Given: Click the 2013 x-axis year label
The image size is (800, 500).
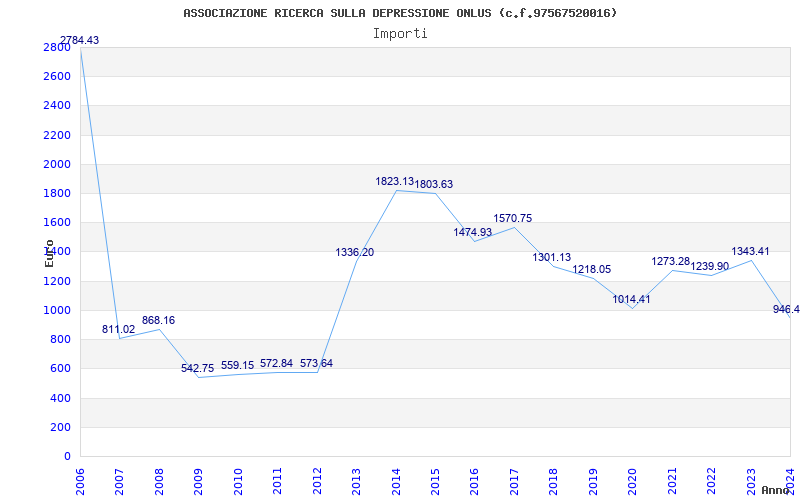Looking at the screenshot, I should (x=357, y=481).
